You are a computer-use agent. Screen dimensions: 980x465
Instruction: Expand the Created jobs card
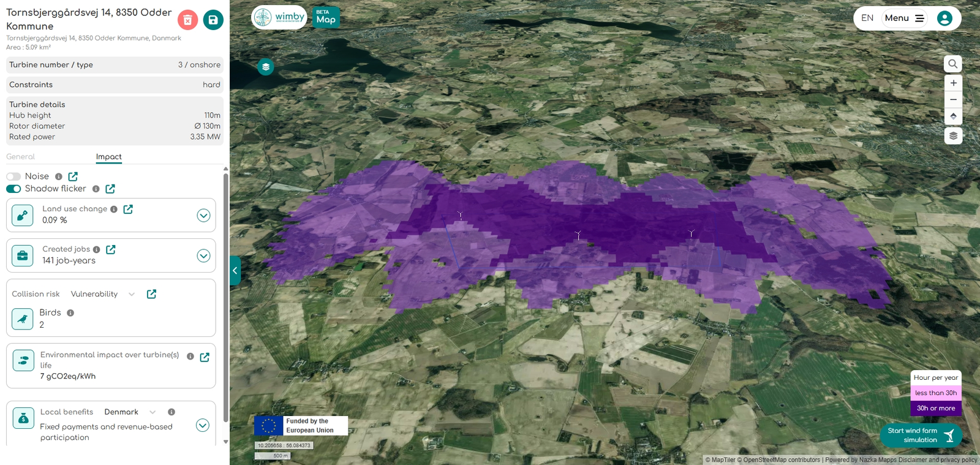(x=204, y=255)
